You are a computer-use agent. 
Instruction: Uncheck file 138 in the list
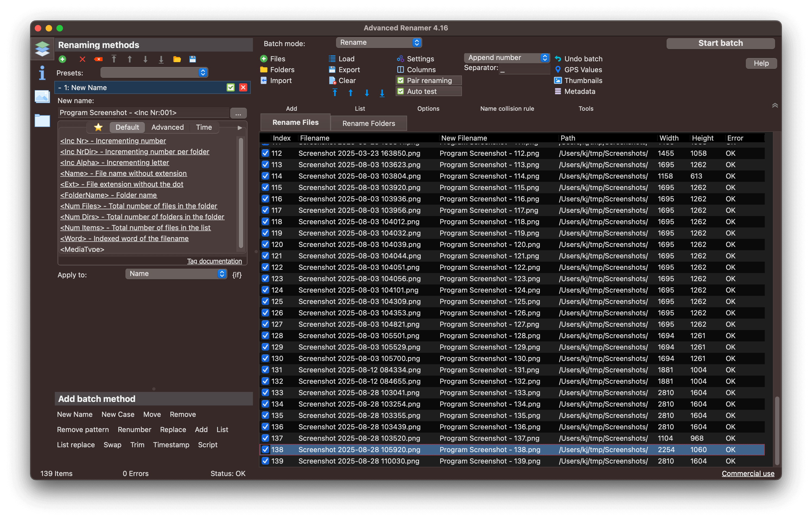point(265,450)
